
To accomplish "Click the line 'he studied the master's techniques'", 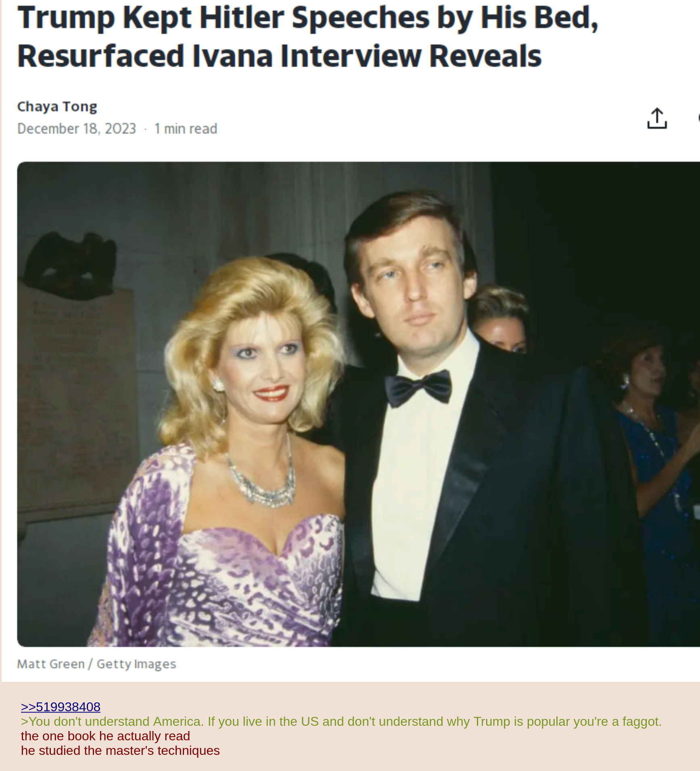I will [x=120, y=750].
